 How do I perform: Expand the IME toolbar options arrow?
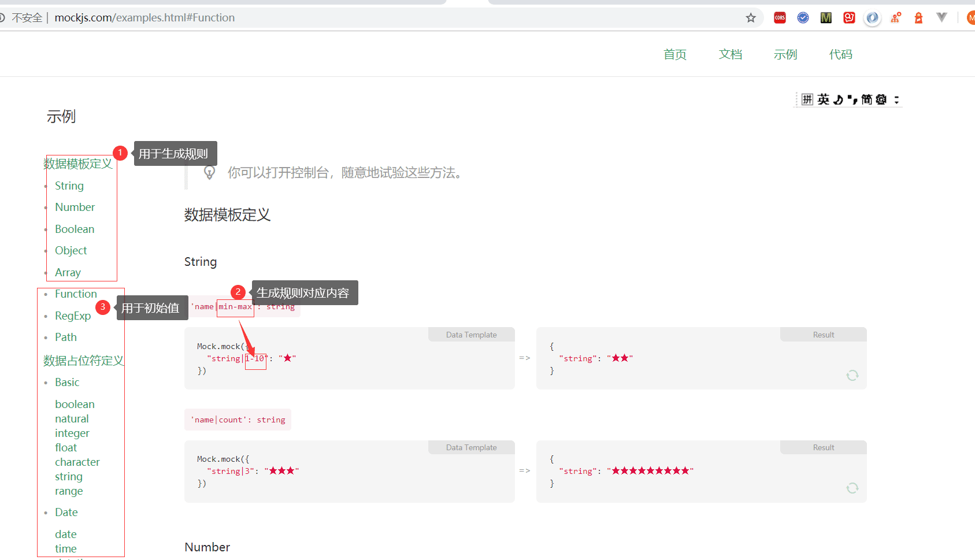[896, 99]
